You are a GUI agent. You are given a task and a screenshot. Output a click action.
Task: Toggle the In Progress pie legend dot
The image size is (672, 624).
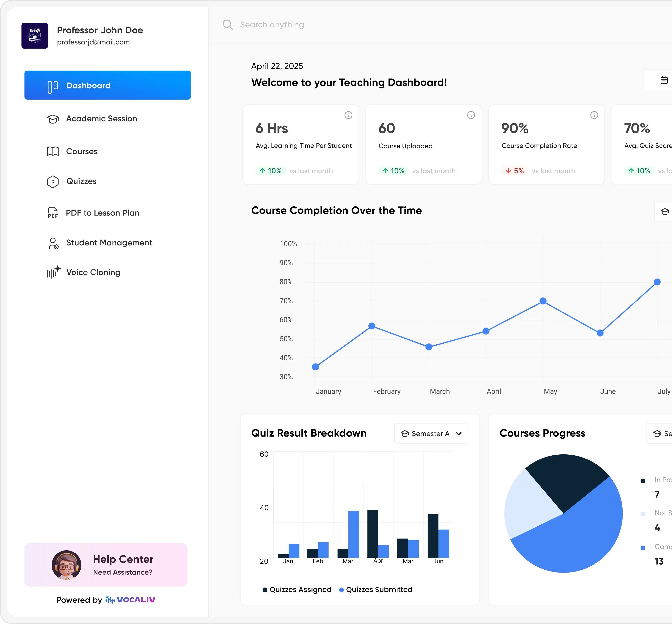tap(643, 481)
